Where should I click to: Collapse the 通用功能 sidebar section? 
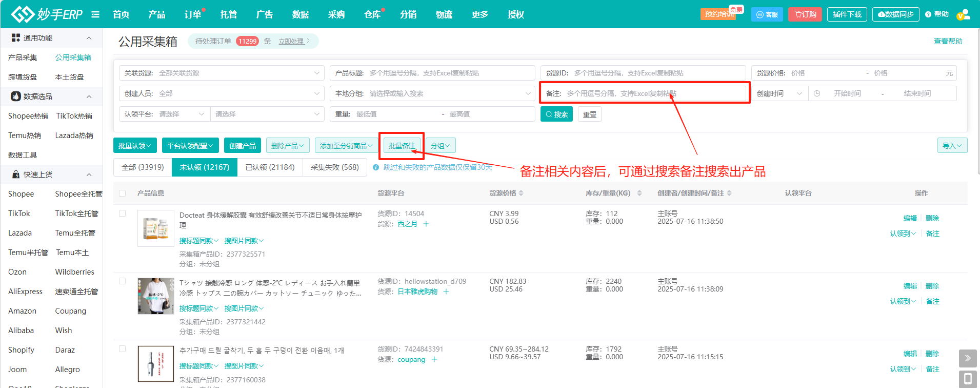click(x=89, y=38)
